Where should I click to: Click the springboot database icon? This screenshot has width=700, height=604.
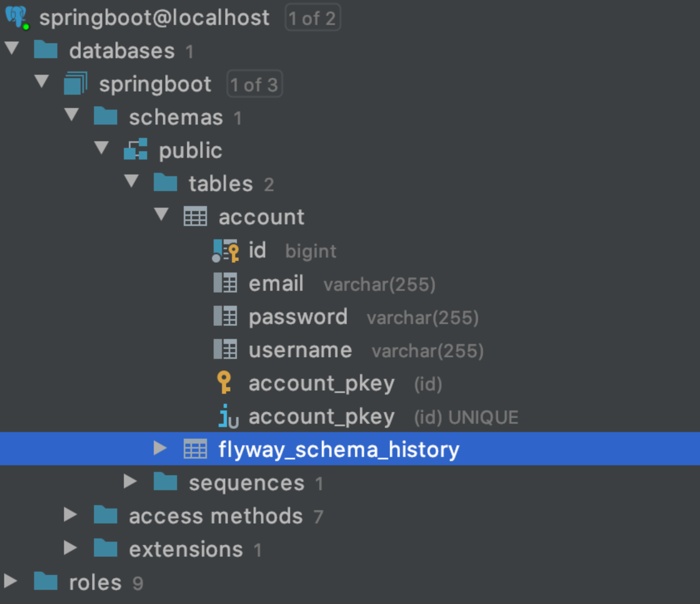(x=76, y=83)
